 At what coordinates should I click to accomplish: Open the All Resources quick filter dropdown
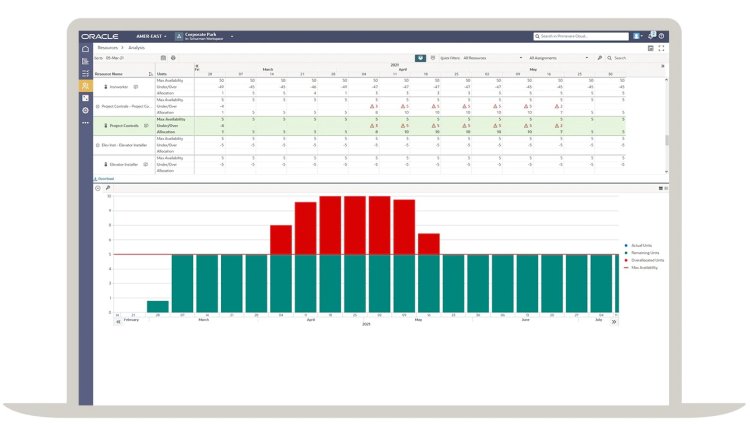click(x=493, y=58)
